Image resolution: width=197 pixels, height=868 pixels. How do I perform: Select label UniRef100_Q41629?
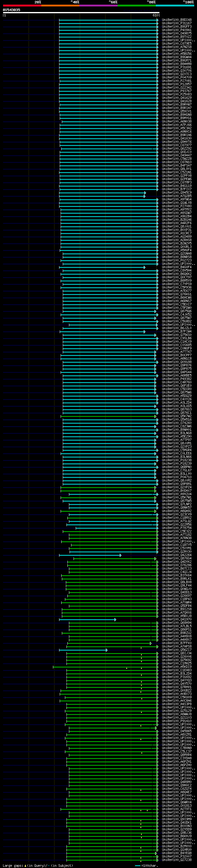[176, 98]
